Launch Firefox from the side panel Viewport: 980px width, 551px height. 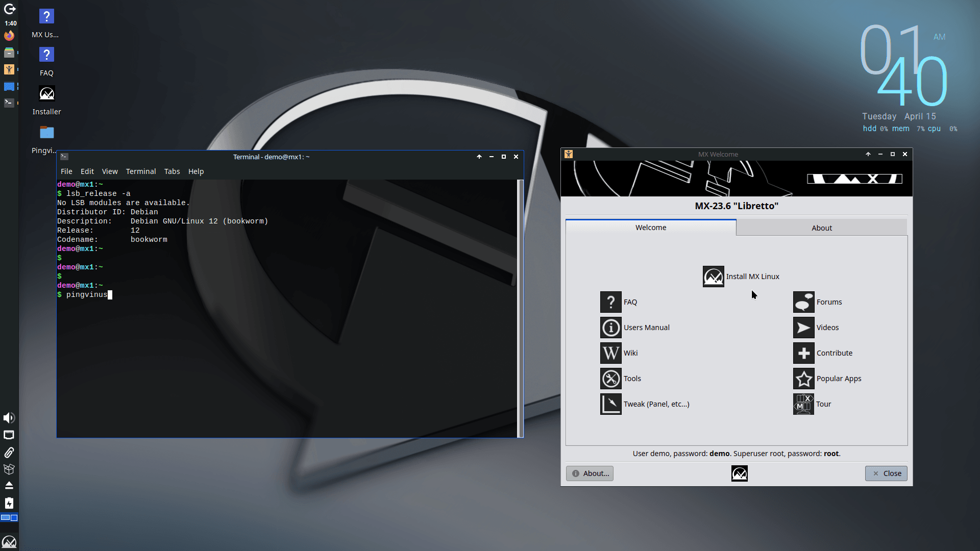coord(9,36)
